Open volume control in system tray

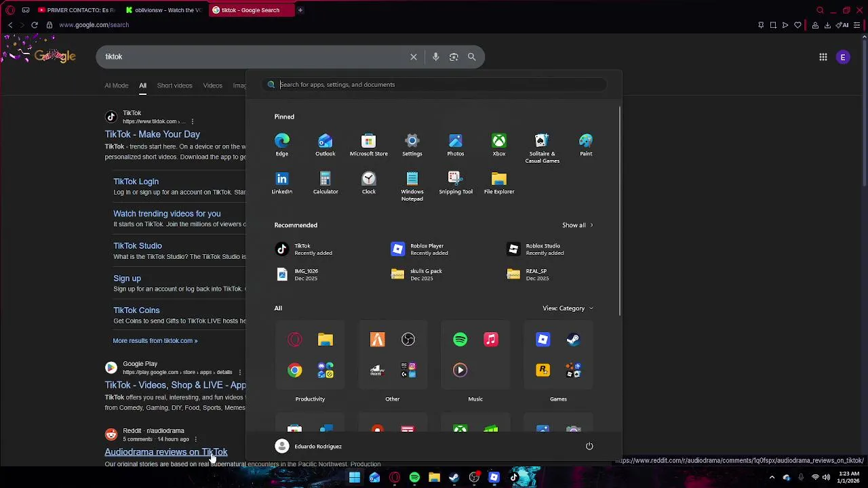pos(826,478)
